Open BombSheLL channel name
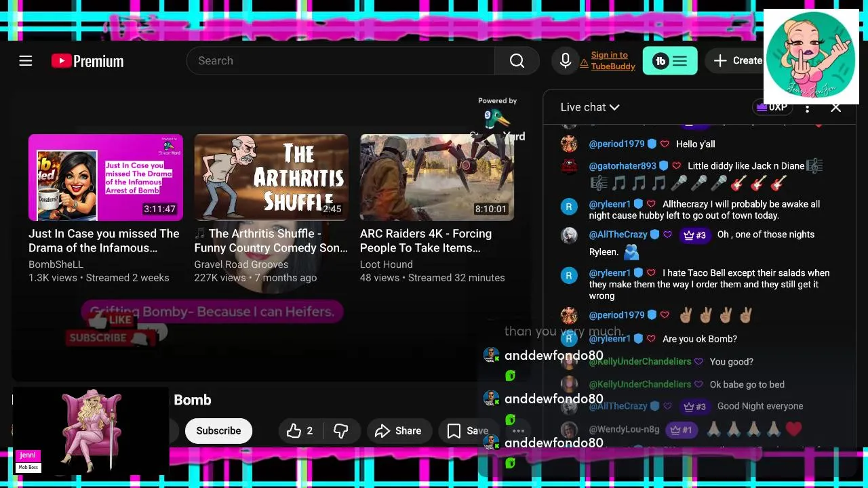 point(56,264)
